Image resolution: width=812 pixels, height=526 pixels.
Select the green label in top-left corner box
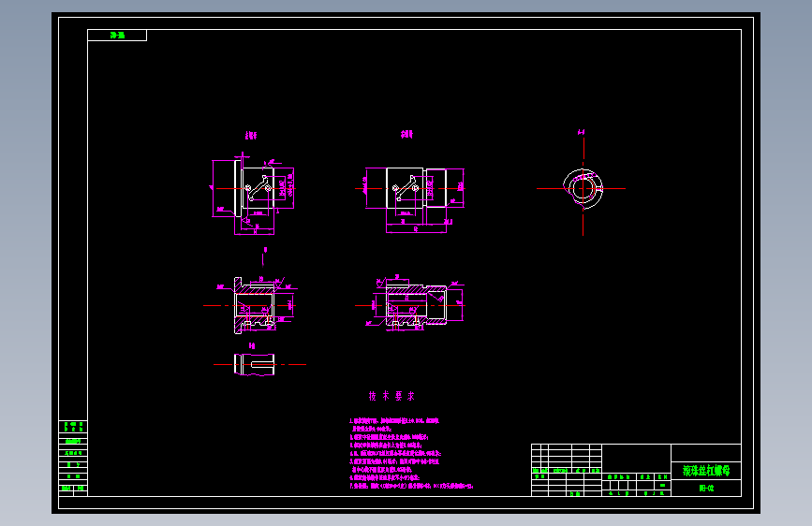click(118, 36)
